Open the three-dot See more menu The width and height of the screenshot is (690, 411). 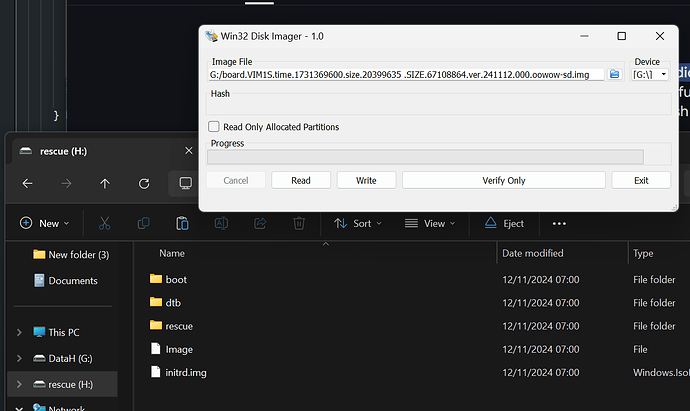(559, 224)
